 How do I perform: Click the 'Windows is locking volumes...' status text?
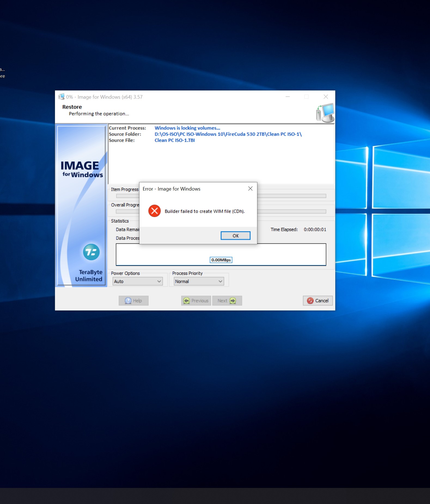[x=187, y=128]
